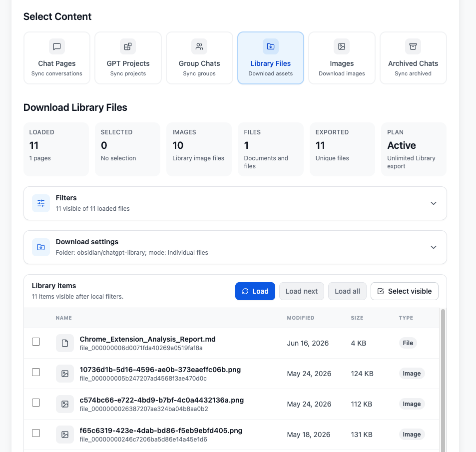Click the Archived Chats box icon
The height and width of the screenshot is (452, 476).
413,46
